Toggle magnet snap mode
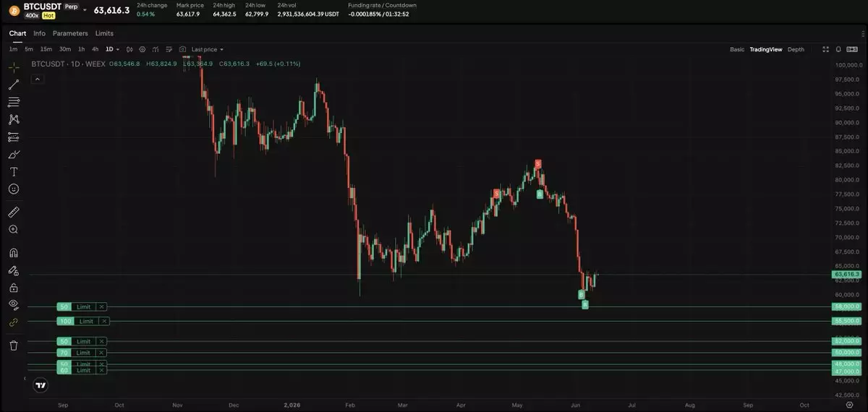Screen dimensions: 868x412 pyautogui.click(x=14, y=253)
